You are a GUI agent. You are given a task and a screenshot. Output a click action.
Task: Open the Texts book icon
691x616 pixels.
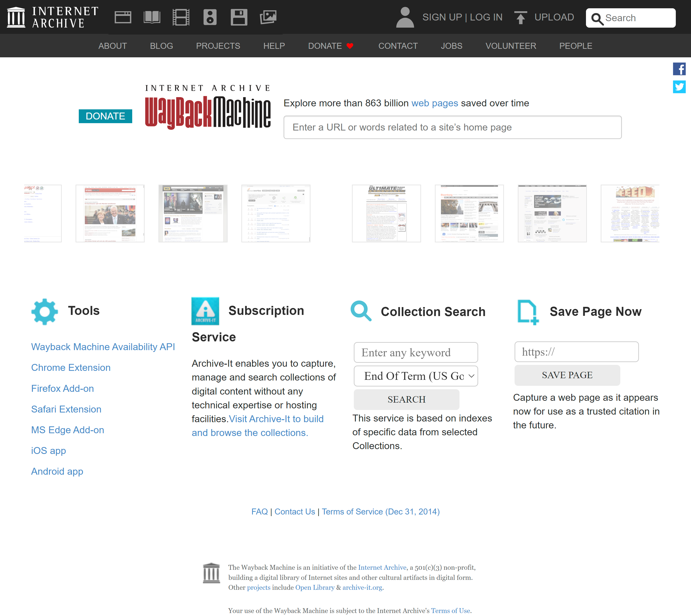coord(152,17)
